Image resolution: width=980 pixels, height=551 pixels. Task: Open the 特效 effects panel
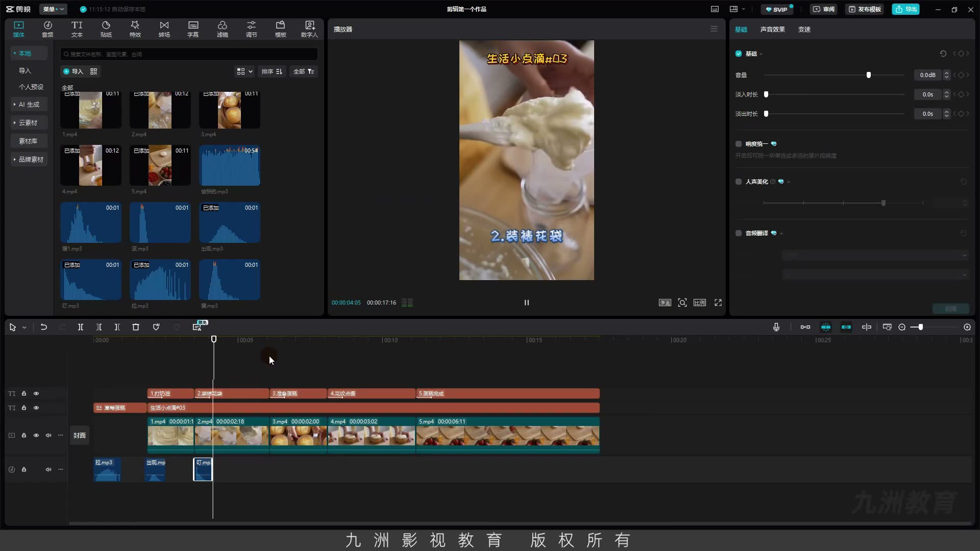click(x=135, y=29)
